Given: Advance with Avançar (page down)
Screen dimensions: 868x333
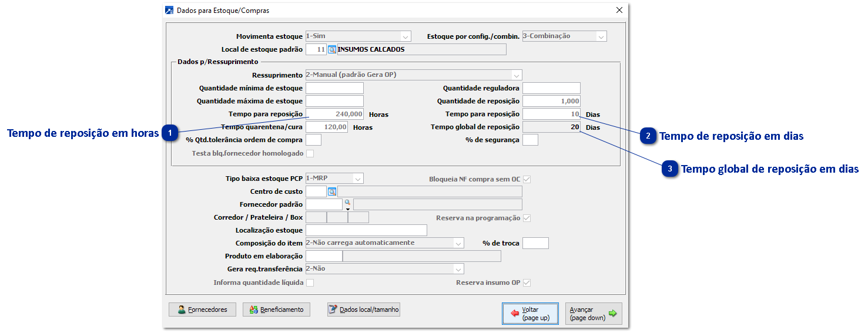Looking at the screenshot, I should (x=593, y=314).
